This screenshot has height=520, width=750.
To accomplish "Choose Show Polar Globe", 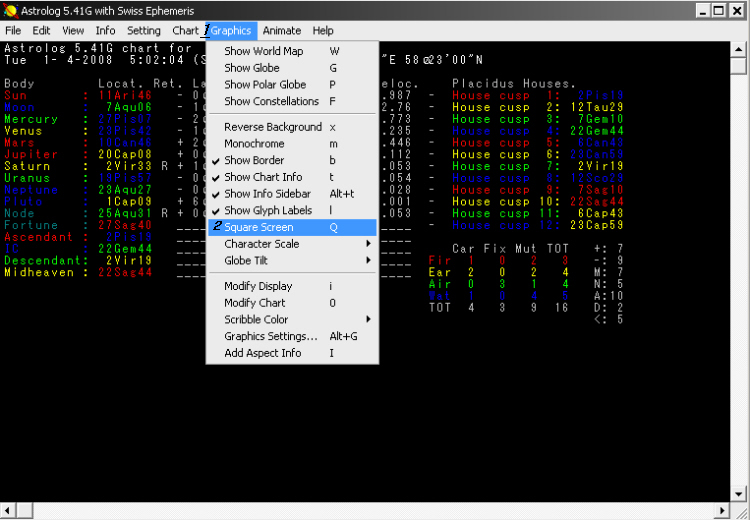I will pos(292,85).
